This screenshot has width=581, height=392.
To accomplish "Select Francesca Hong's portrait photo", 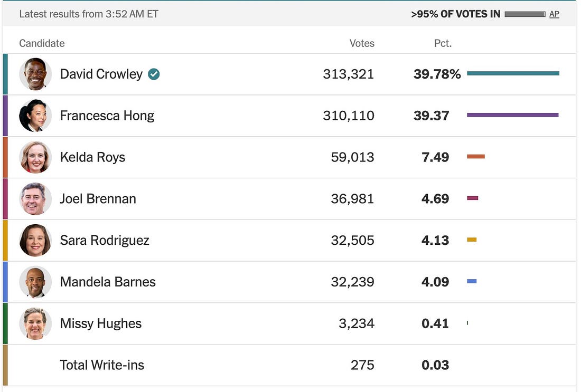I will (35, 116).
